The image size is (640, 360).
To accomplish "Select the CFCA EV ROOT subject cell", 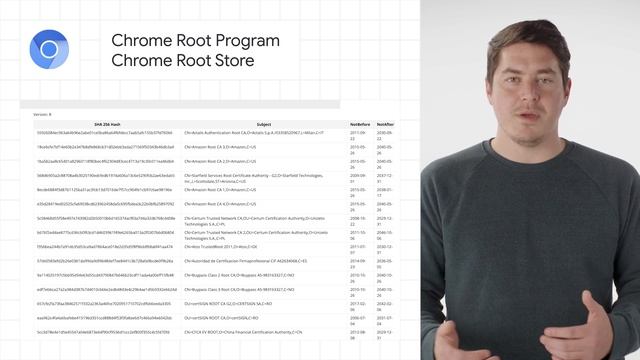I will pyautogui.click(x=243, y=332).
